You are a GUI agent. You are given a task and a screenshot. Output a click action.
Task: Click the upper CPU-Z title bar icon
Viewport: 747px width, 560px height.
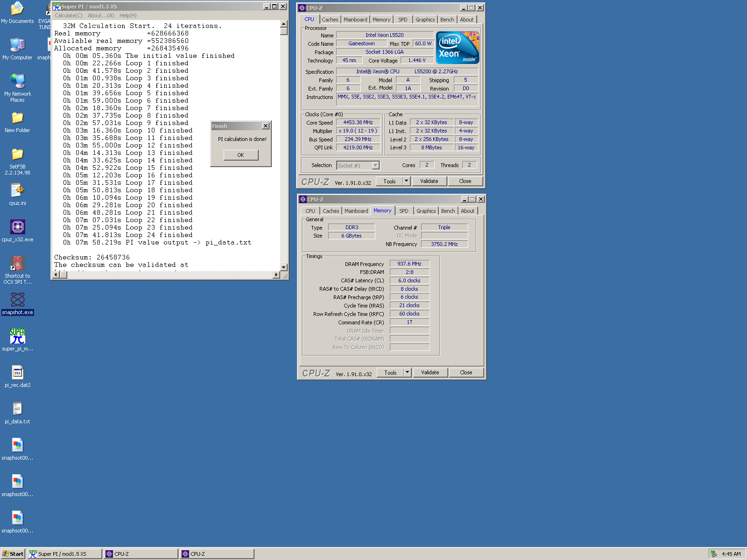click(302, 8)
